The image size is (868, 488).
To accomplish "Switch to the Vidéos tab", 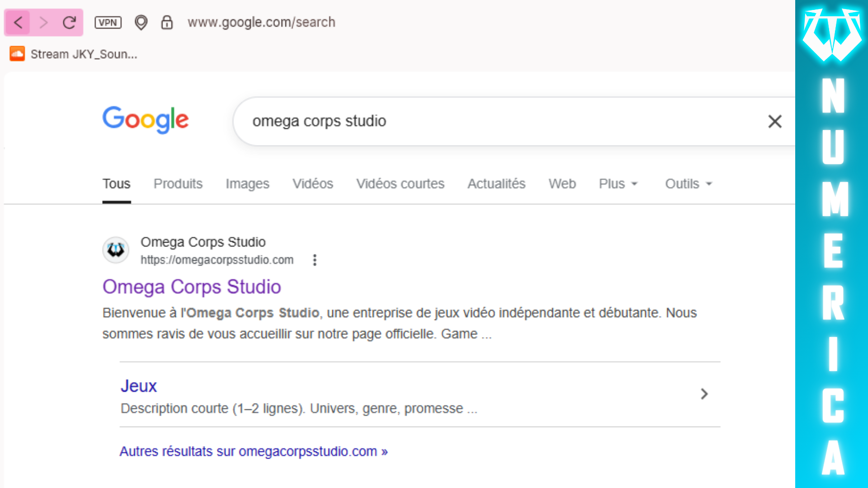I will pos(313,184).
